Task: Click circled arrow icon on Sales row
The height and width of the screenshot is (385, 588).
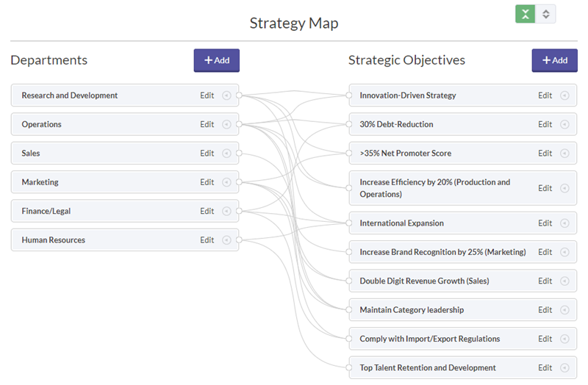Action: pos(226,154)
